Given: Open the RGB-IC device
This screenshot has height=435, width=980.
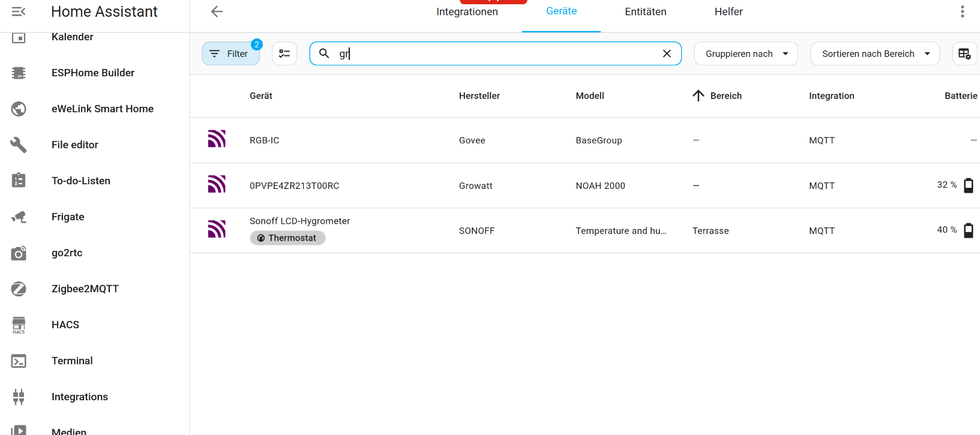Looking at the screenshot, I should [265, 140].
